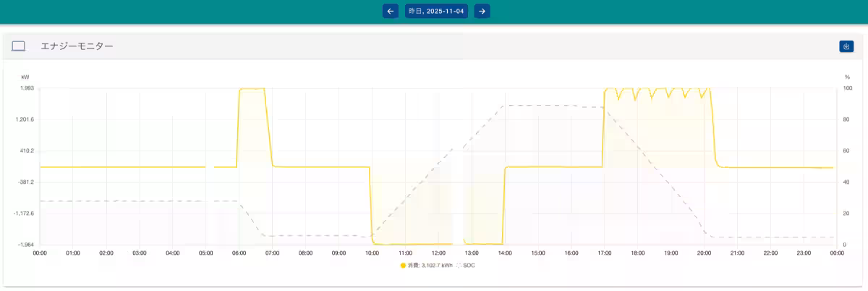Toggle the 消費 3,102.7 kWh legend label
Image resolution: width=868 pixels, height=291 pixels.
pyautogui.click(x=430, y=266)
